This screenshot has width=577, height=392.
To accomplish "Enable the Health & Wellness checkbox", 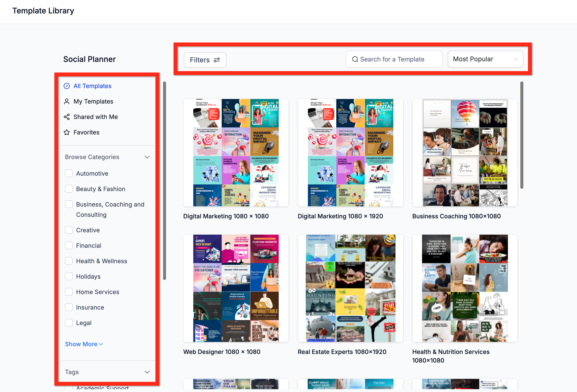I will click(69, 261).
